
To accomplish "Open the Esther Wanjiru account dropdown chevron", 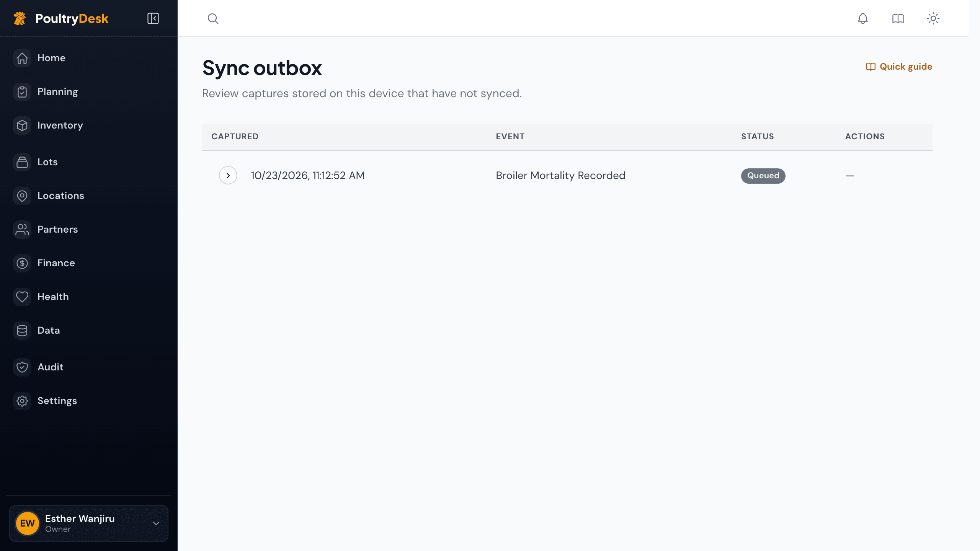I will pyautogui.click(x=156, y=523).
